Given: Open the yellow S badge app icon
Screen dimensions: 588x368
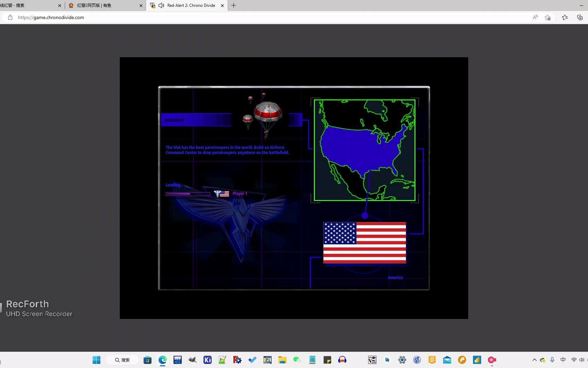Looking at the screenshot, I should [x=432, y=360].
